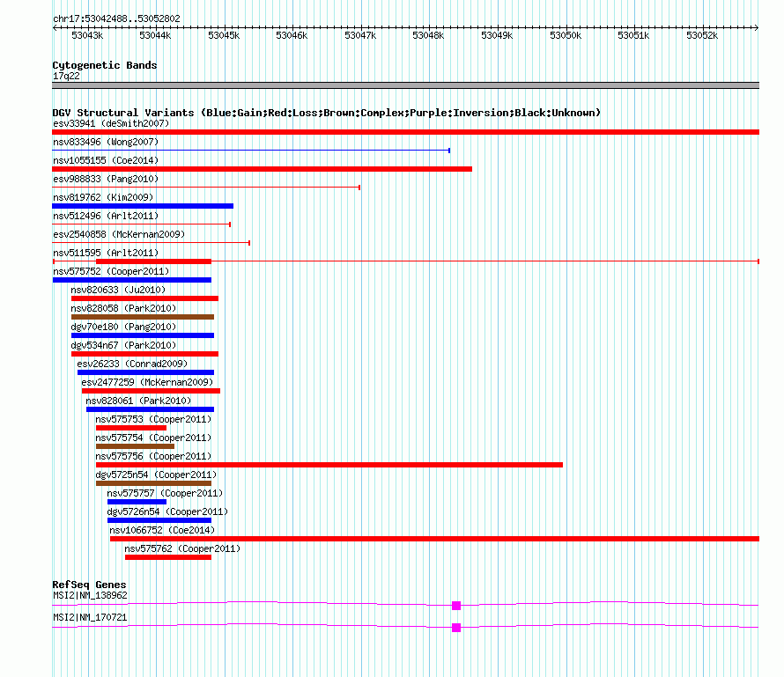Click the nsv828061 (Park2010) label
Image resolution: width=784 pixels, height=677 pixels.
(138, 401)
